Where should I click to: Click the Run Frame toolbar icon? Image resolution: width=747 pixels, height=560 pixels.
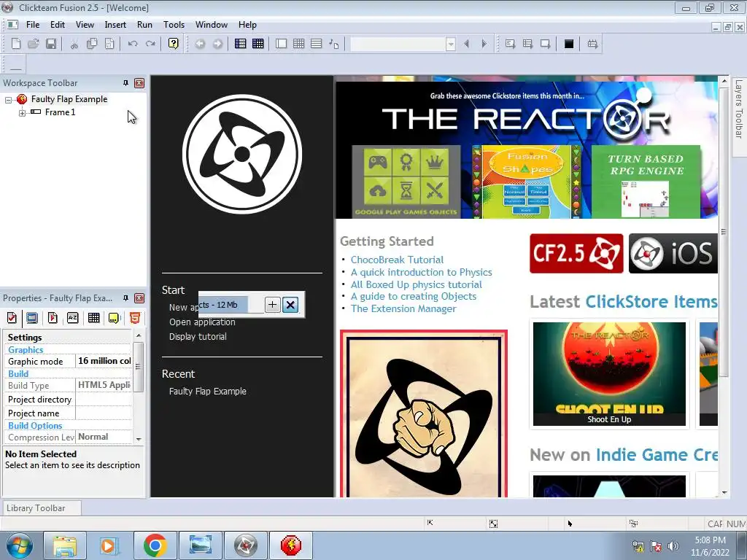click(x=546, y=44)
